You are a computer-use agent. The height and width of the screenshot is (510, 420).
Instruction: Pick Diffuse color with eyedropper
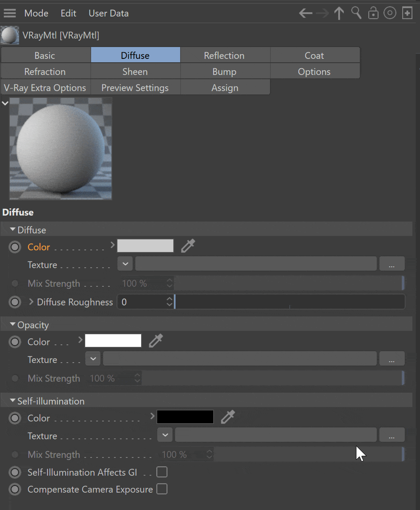pyautogui.click(x=188, y=246)
